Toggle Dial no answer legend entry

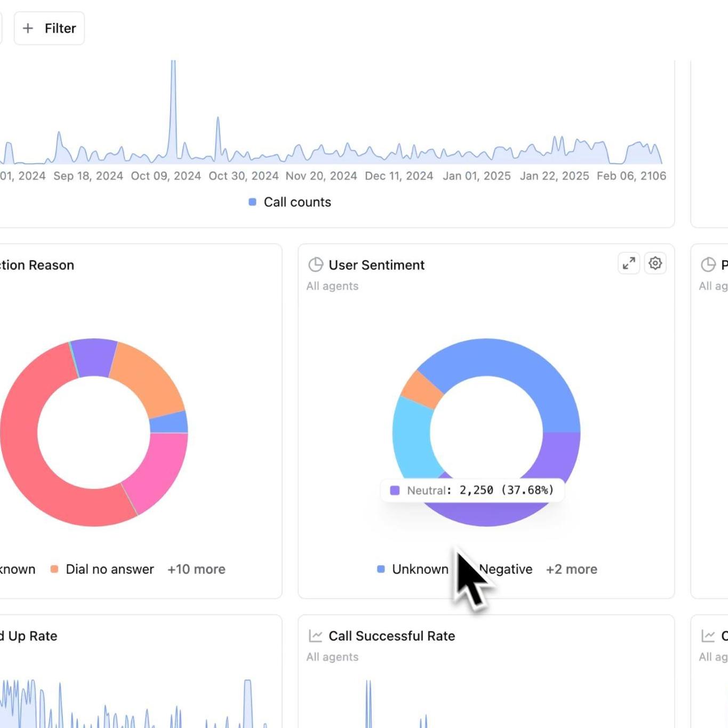(x=102, y=569)
